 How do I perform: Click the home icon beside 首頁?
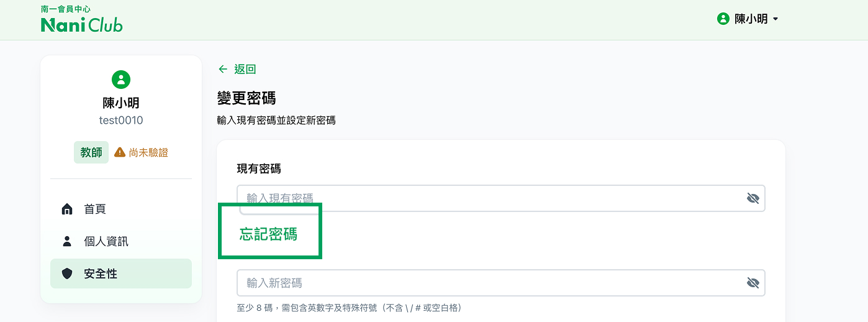pyautogui.click(x=67, y=209)
